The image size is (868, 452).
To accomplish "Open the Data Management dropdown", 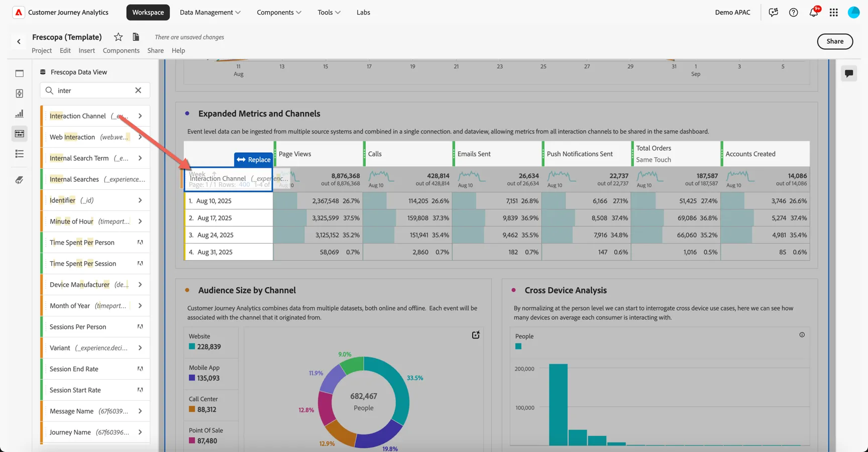I will [210, 12].
